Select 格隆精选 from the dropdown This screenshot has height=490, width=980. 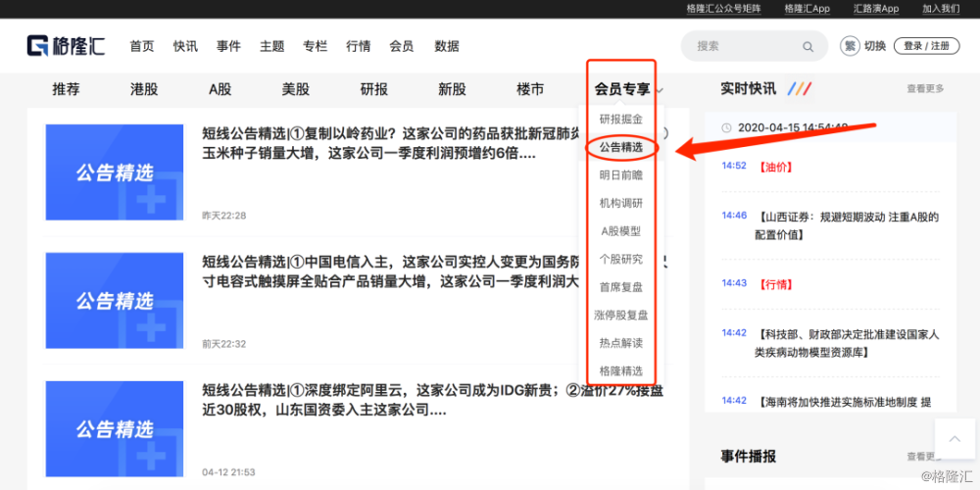pos(620,370)
